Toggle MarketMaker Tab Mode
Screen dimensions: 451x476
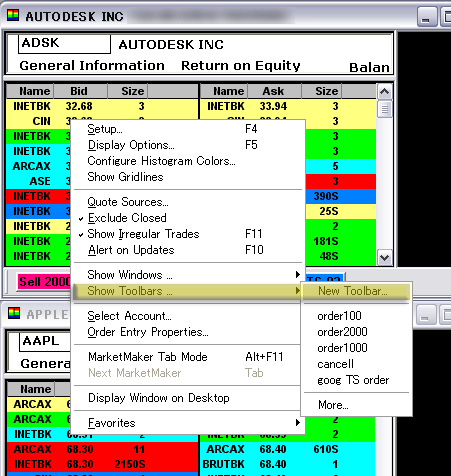pos(188,357)
